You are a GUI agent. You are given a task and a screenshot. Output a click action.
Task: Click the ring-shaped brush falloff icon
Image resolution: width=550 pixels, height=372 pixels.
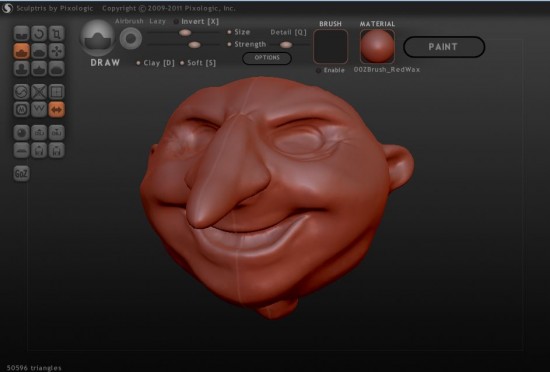tap(131, 39)
